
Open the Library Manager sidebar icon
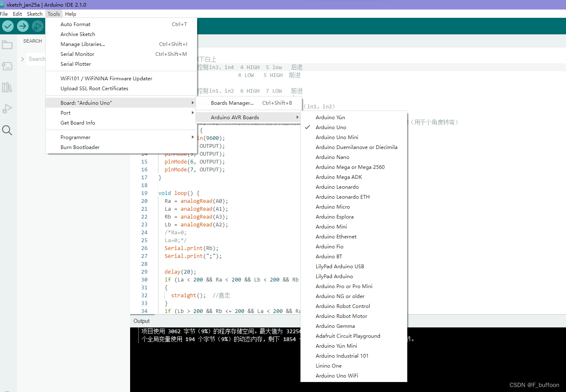(7, 87)
